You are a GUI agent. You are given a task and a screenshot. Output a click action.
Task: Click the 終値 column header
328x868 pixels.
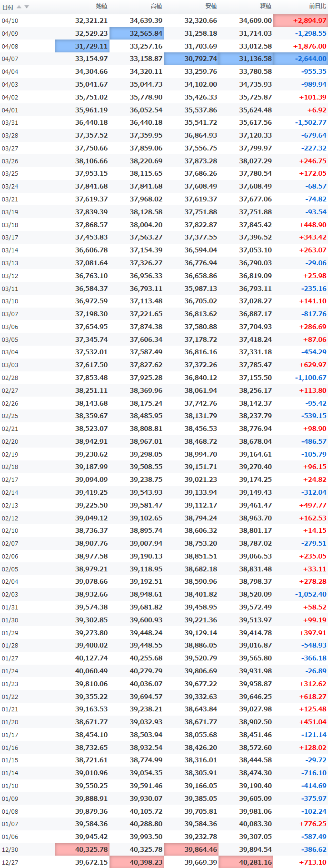[266, 6]
